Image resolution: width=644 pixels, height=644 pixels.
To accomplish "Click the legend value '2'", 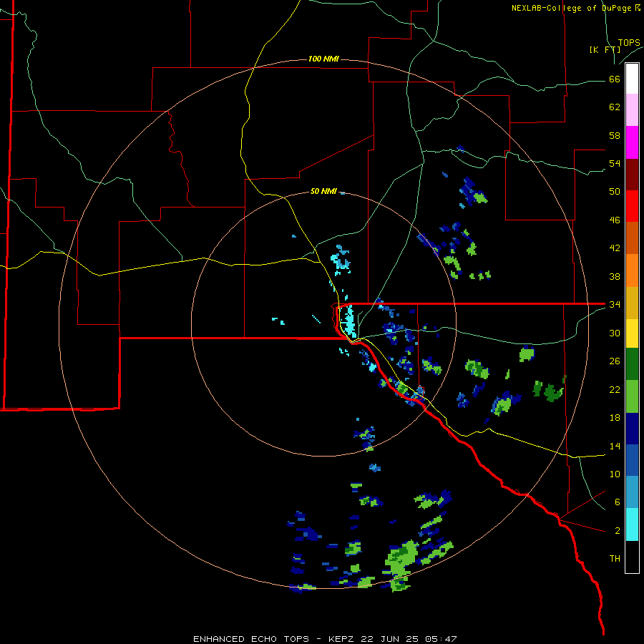I will click(618, 530).
